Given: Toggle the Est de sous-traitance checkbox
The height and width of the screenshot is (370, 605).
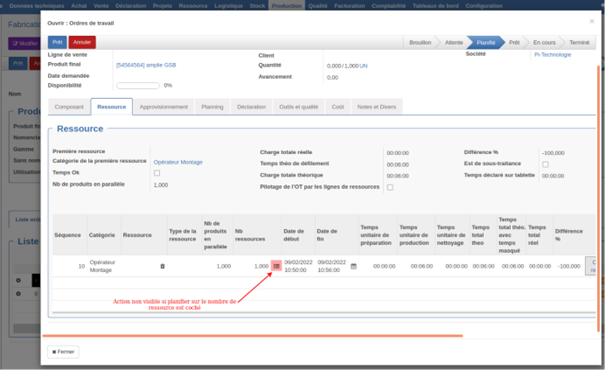Looking at the screenshot, I should point(545,164).
